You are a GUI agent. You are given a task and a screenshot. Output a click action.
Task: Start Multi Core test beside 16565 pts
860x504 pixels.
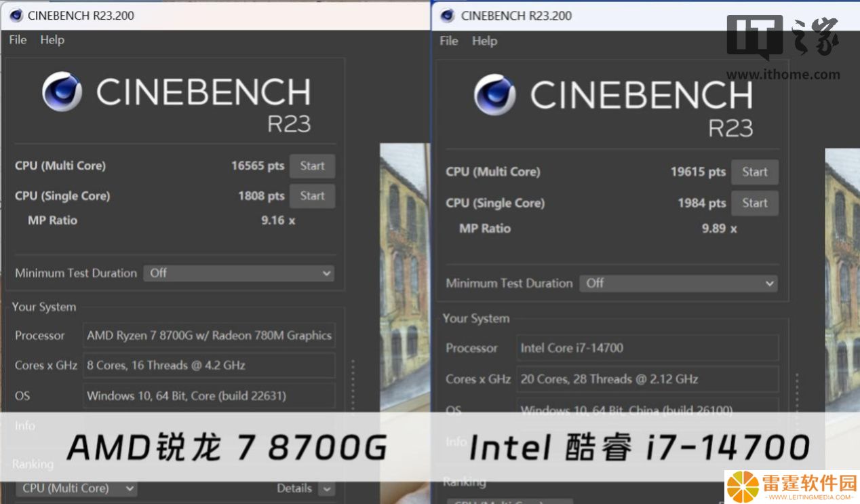[312, 166]
